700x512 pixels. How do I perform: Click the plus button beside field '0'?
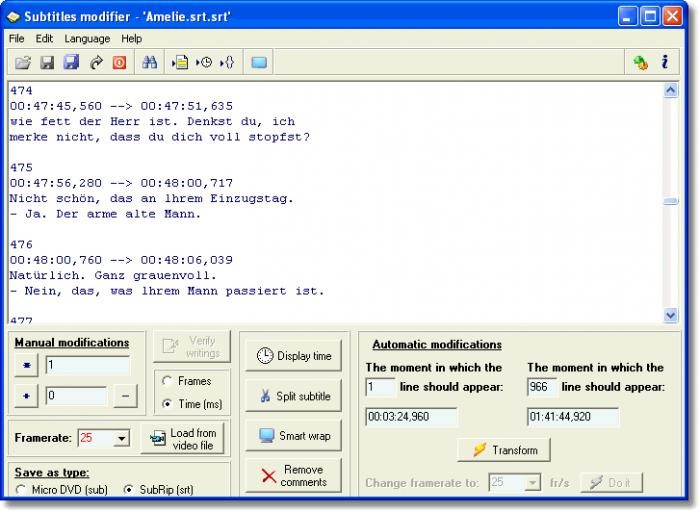26,396
